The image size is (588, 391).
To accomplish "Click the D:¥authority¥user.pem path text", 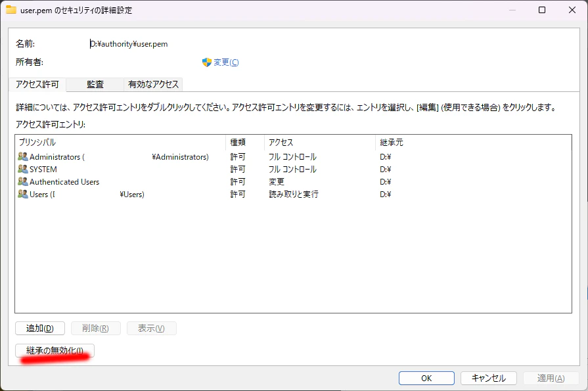I will (x=129, y=44).
